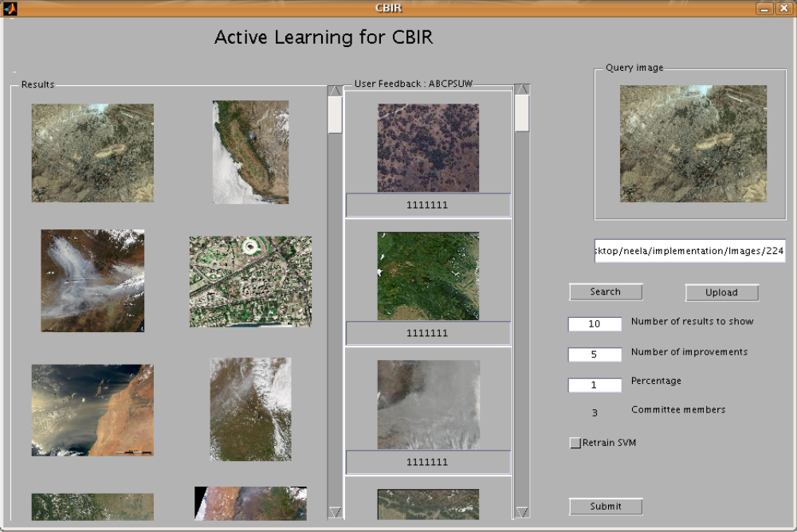Click the feedback field under the purple terrain image
Image resolution: width=797 pixels, height=532 pixels.
click(428, 205)
